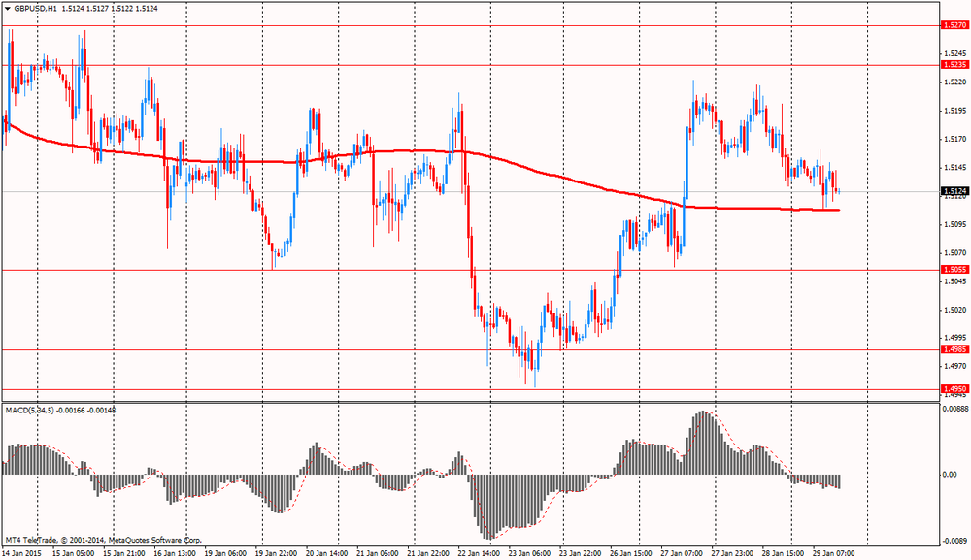Viewport: 971px width, 560px height.
Task: Click the 1.4995 price scale value
Action: point(955,338)
